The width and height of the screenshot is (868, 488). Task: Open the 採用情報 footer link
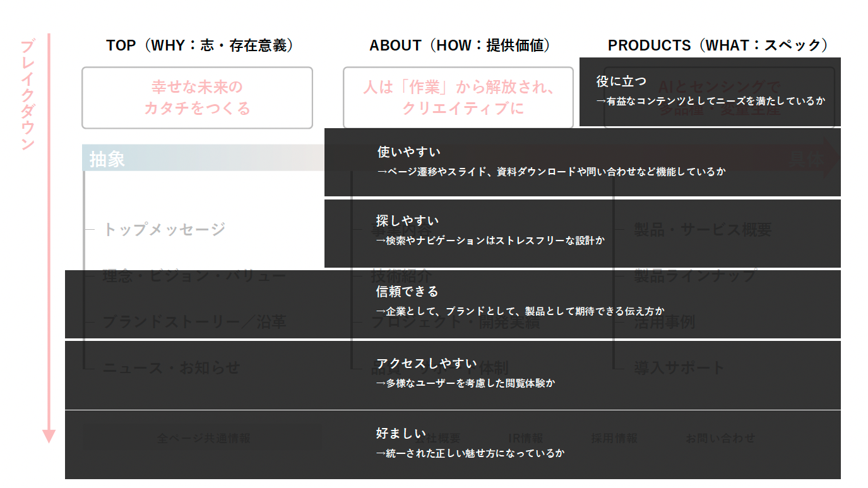click(614, 438)
